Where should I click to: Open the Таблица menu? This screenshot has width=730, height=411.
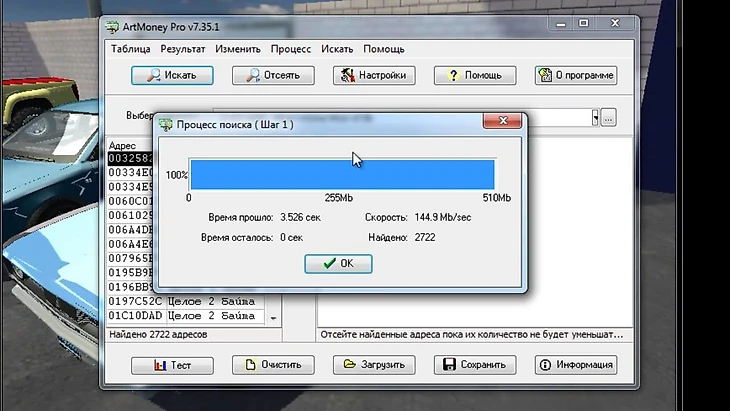click(x=131, y=48)
